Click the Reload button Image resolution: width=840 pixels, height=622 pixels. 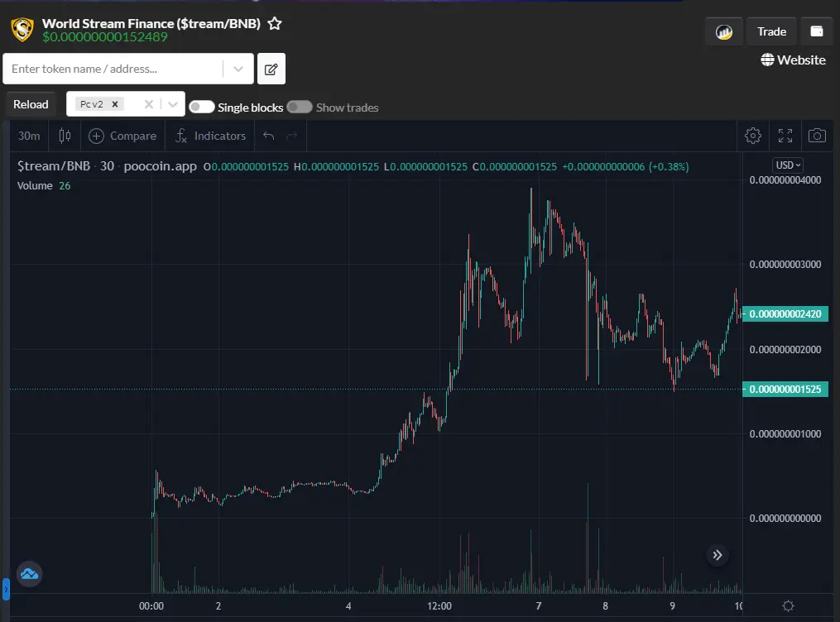(x=31, y=104)
